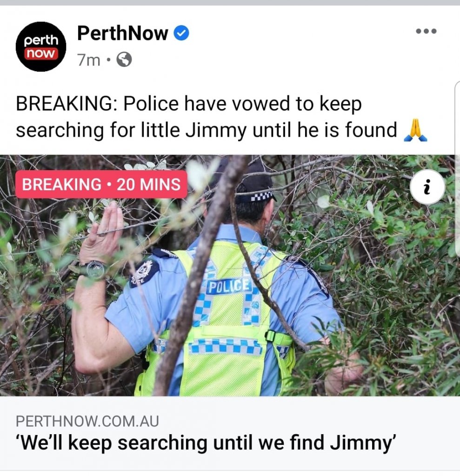Click the 7m post timestamp
The width and height of the screenshot is (460, 476).
88,60
